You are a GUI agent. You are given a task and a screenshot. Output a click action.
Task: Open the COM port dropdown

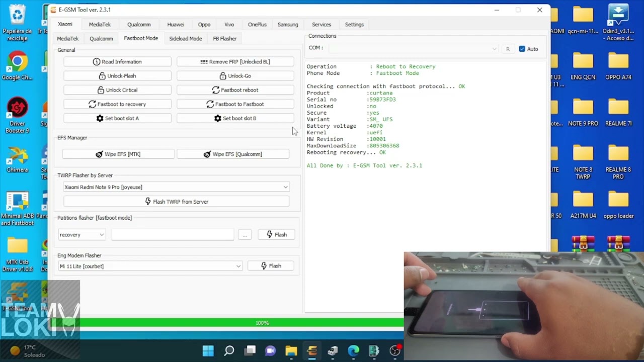click(414, 49)
